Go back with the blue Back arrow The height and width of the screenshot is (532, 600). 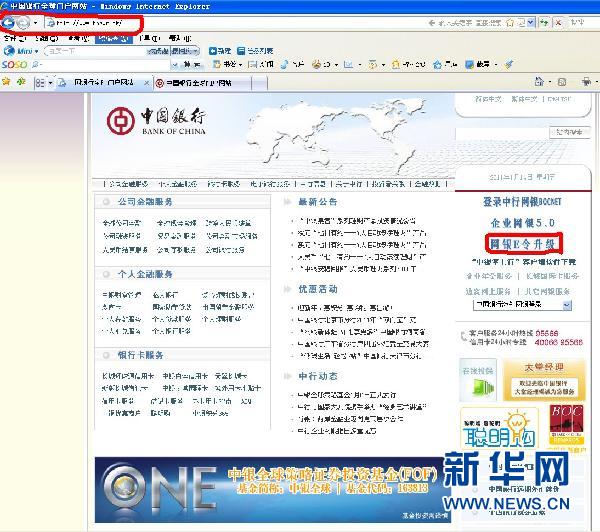pos(8,23)
